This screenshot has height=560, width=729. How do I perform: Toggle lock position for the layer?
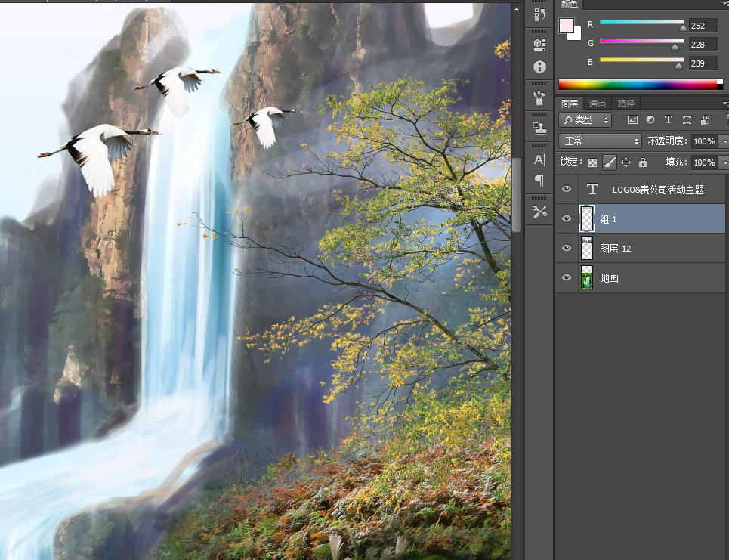[626, 162]
